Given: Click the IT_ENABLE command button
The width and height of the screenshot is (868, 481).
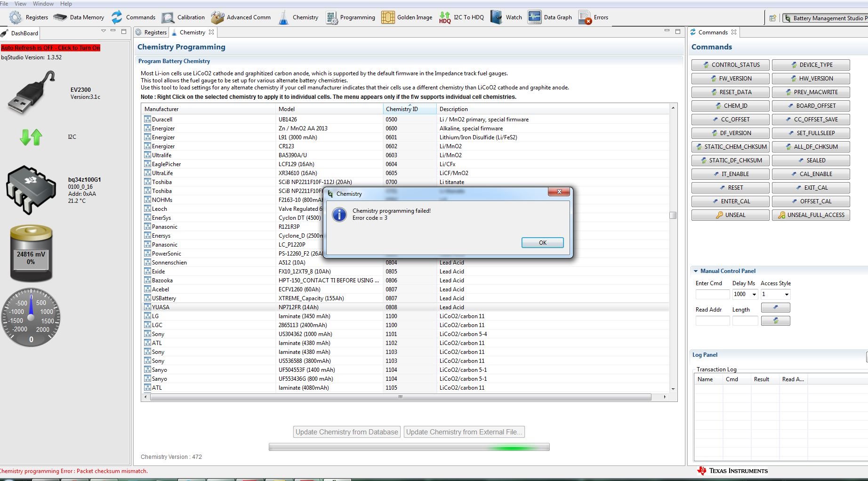Looking at the screenshot, I should pyautogui.click(x=731, y=174).
